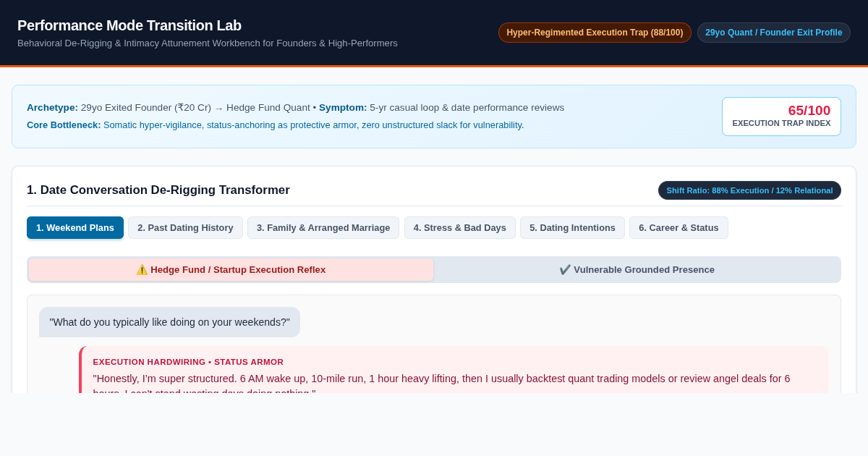Click the Archetype description line

point(295,108)
